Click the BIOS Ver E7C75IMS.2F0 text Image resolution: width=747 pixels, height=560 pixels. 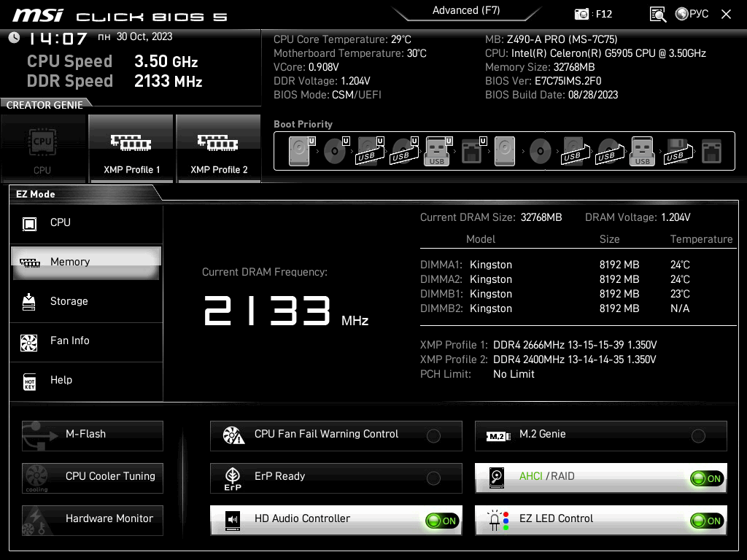(x=543, y=81)
